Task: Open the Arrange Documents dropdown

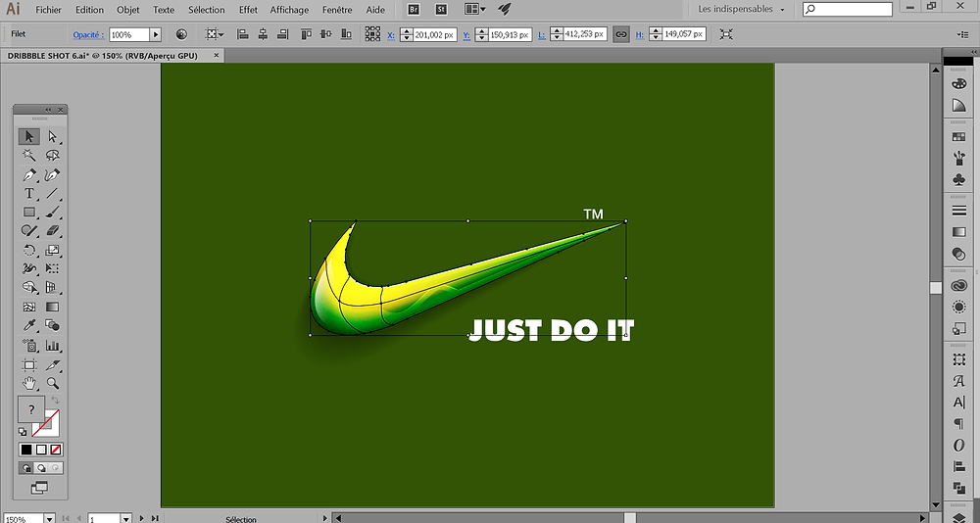Action: pyautogui.click(x=475, y=10)
